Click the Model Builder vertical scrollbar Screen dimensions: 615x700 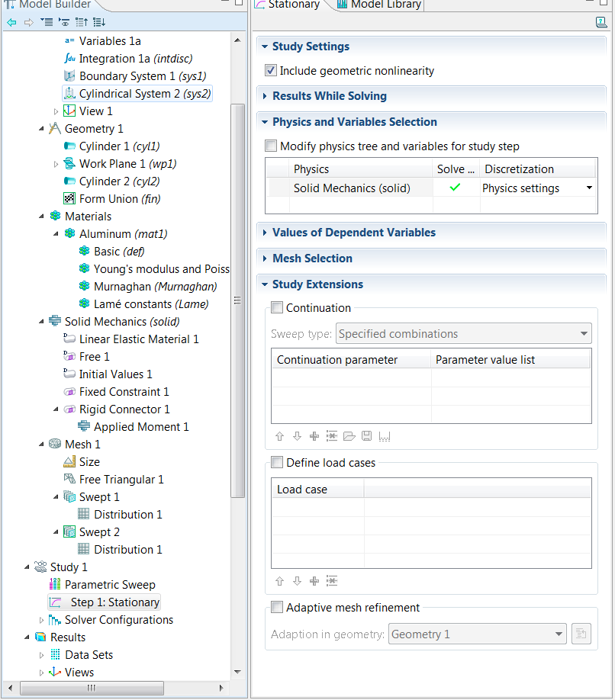click(x=238, y=305)
